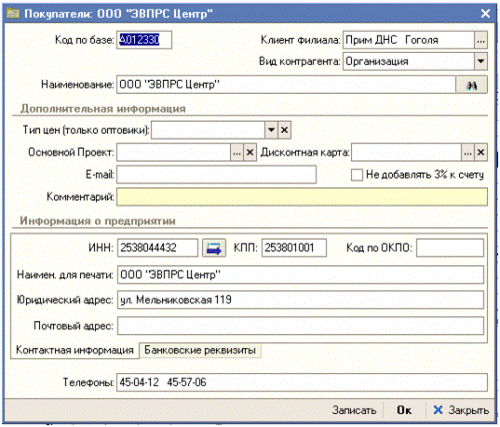Click the E-mail input field

(x=216, y=175)
